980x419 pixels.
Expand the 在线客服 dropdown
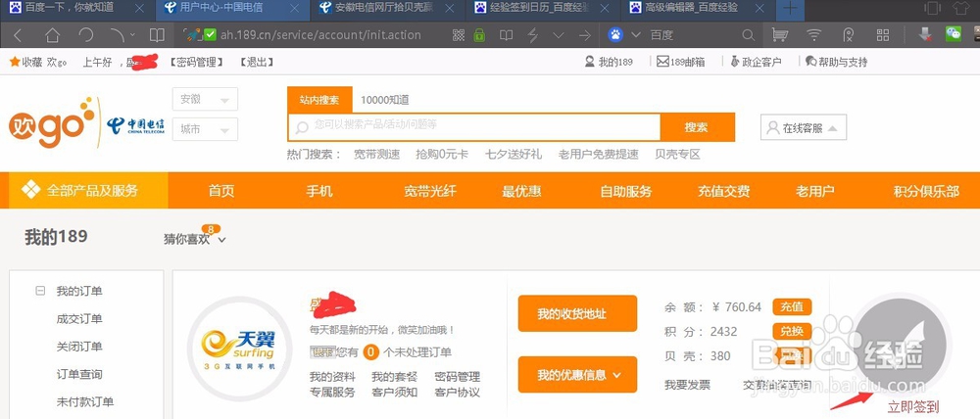point(804,127)
